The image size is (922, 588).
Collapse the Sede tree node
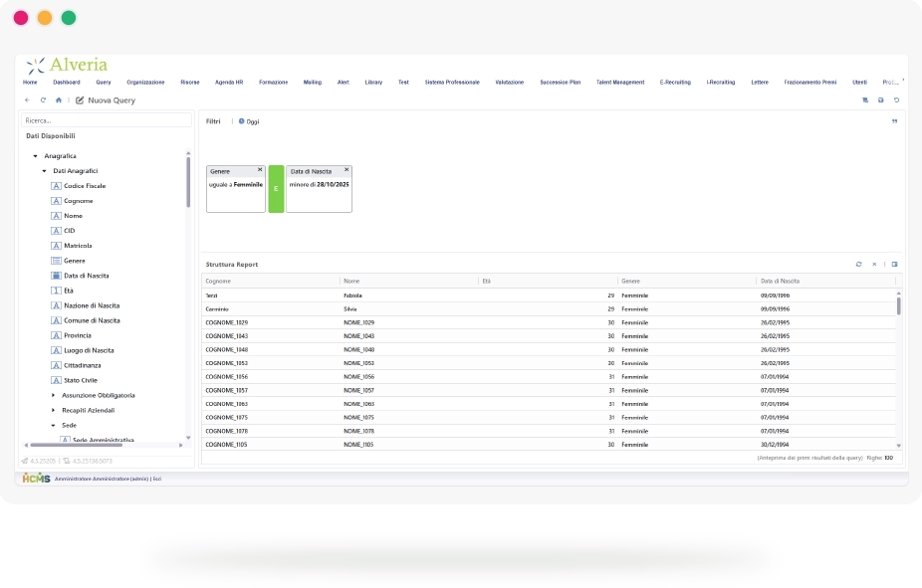point(53,425)
